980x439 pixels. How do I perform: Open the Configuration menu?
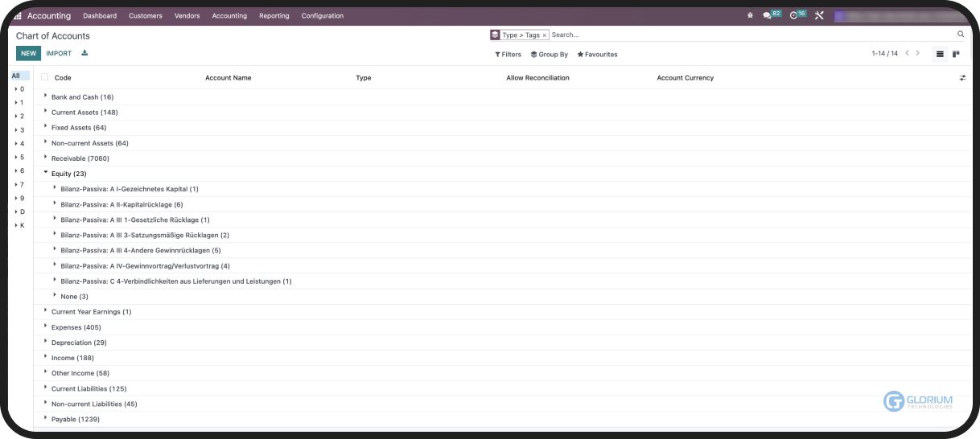point(322,16)
